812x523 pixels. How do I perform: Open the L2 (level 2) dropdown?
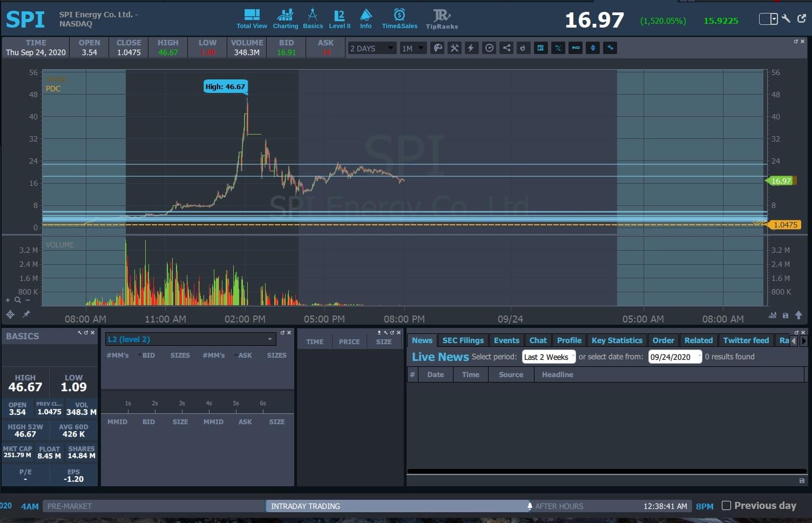pyautogui.click(x=190, y=339)
